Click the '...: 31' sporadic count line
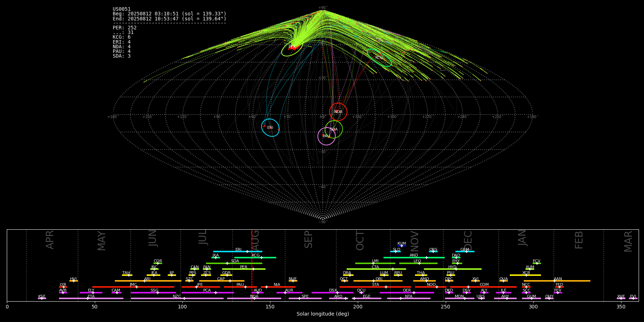Screen dimensions: 644x322 123,32
